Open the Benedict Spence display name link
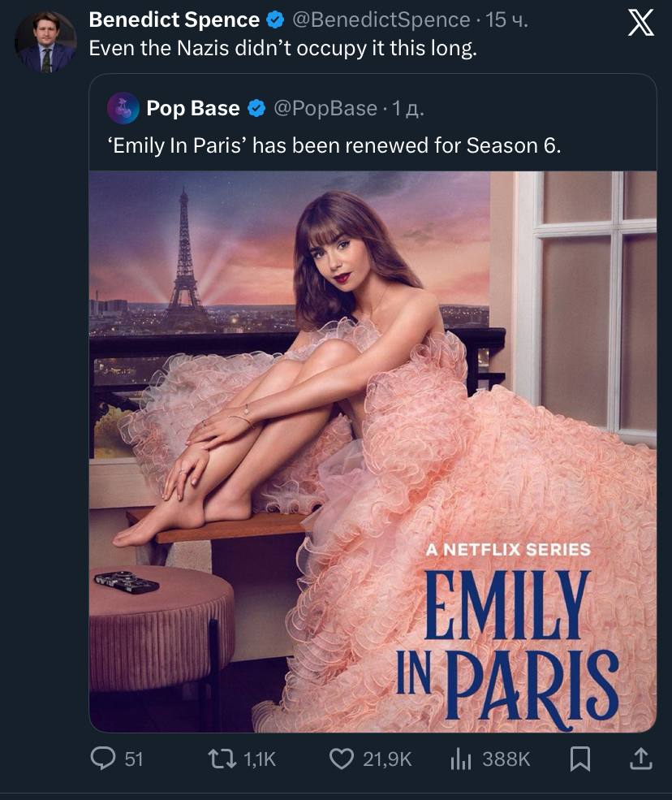 point(174,20)
